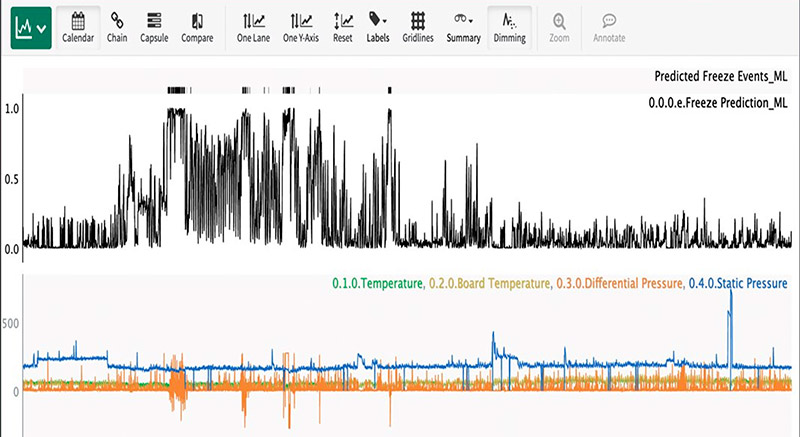Expand the Summary dropdown
The width and height of the screenshot is (800, 437).
[x=463, y=27]
